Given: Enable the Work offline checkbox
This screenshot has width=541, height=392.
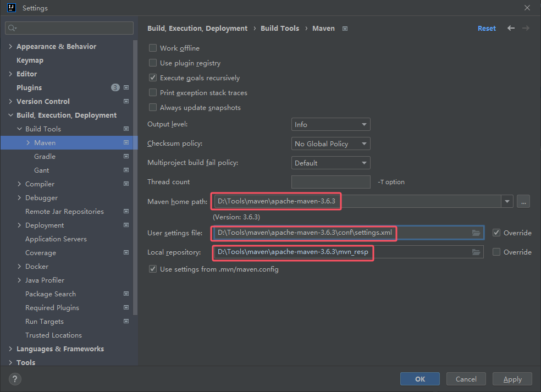Looking at the screenshot, I should coord(153,48).
